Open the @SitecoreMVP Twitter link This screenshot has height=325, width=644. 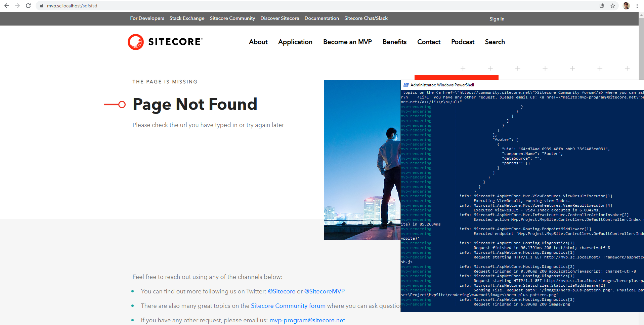324,291
